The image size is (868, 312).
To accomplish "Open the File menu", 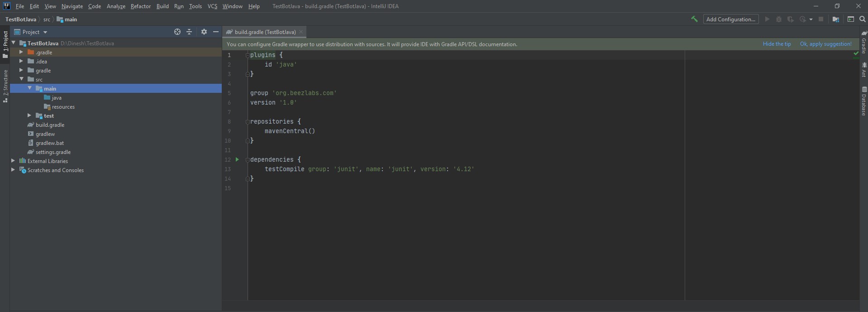I will (19, 6).
